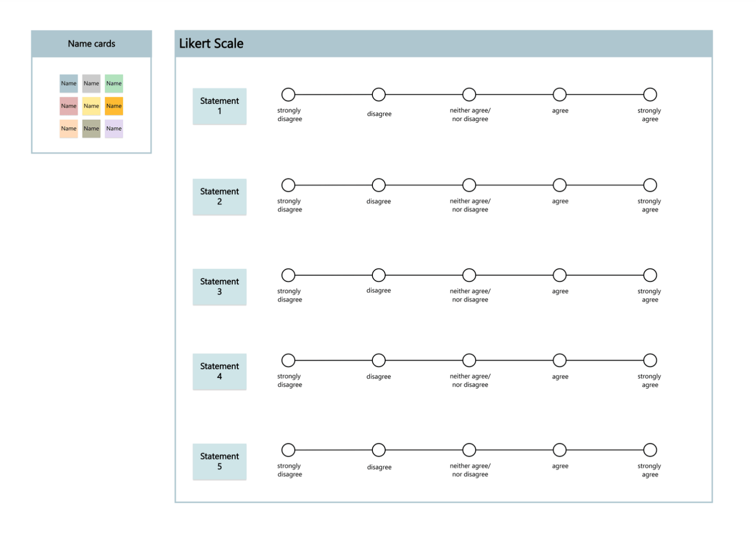Click the pink Name card
756x536 pixels.
69,106
